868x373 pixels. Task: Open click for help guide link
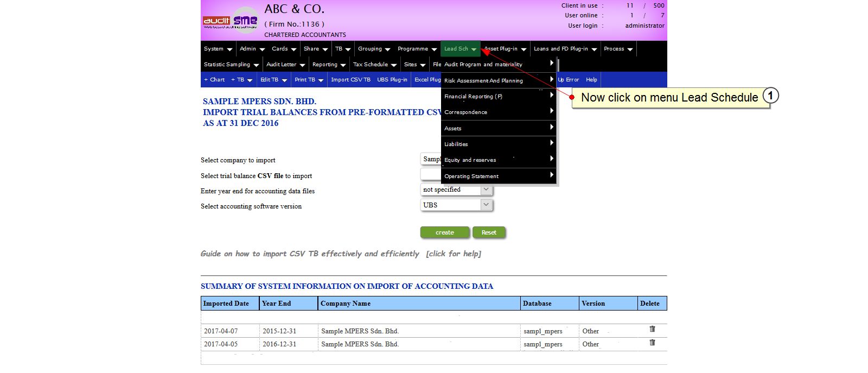[454, 254]
